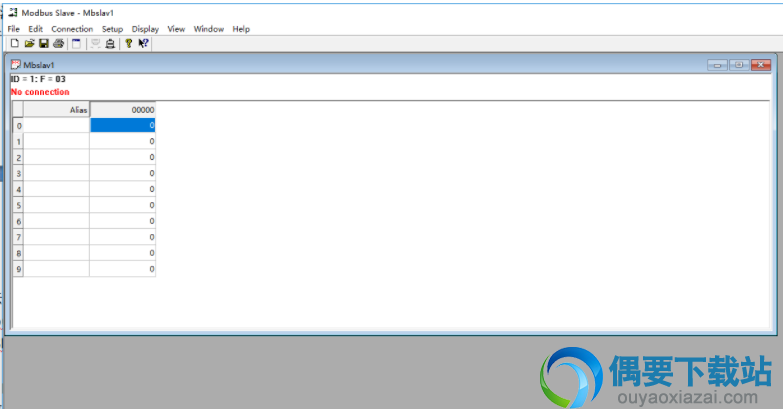Open About via the yellow question mark
This screenshot has height=409, width=783.
[128, 43]
